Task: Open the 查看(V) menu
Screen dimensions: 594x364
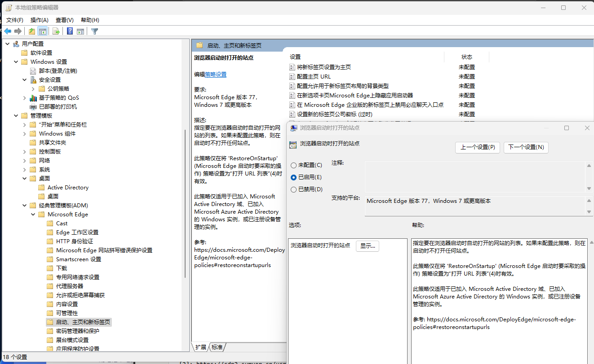Action: click(65, 20)
